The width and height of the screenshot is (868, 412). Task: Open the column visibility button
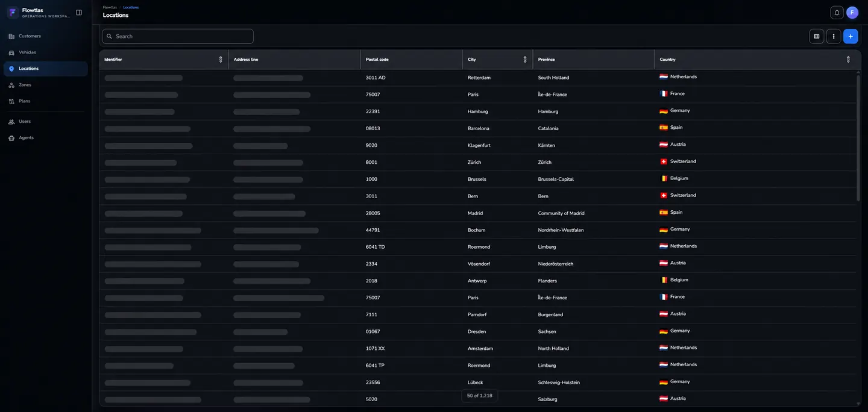[x=817, y=36]
